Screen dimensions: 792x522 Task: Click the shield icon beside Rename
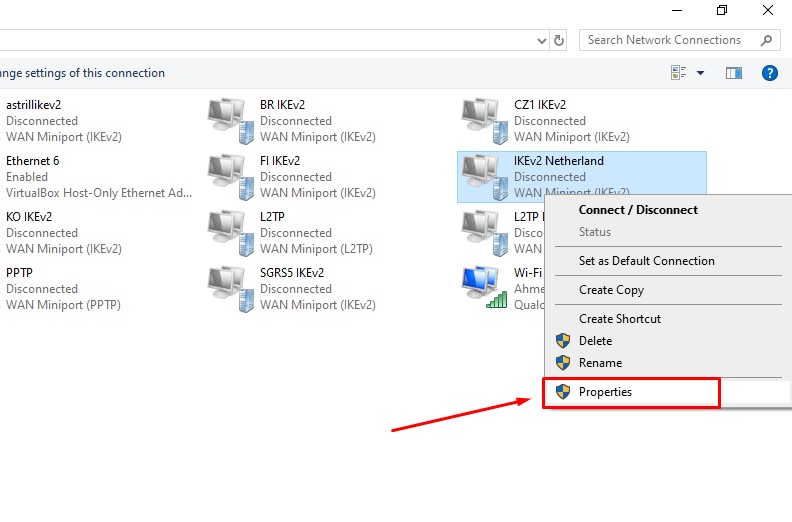pos(563,362)
